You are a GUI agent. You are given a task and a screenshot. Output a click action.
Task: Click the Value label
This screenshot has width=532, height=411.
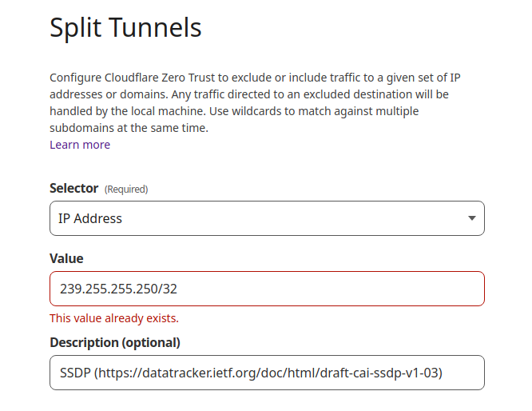pyautogui.click(x=66, y=258)
